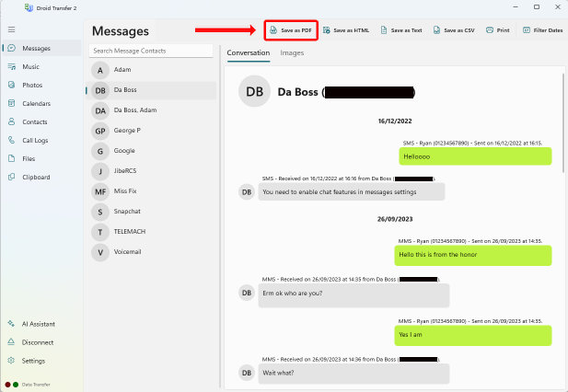The width and height of the screenshot is (568, 392).
Task: Click the Miss Fix MF avatar
Action: click(x=100, y=191)
